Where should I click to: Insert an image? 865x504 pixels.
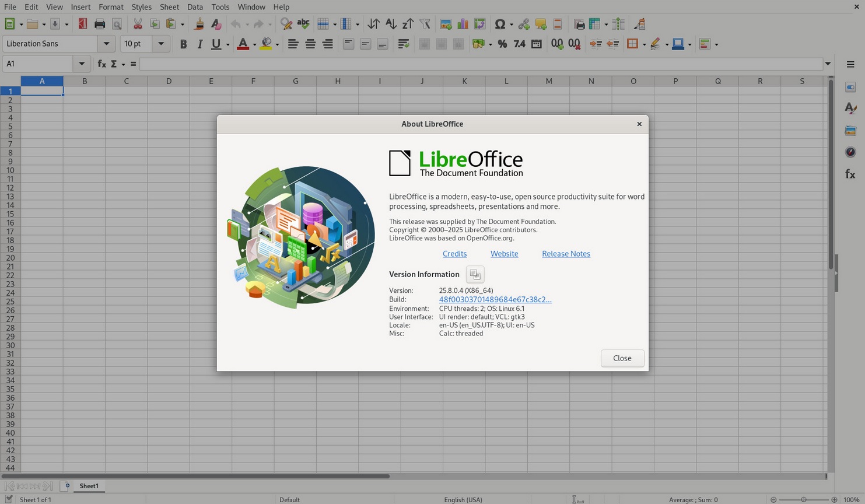pyautogui.click(x=446, y=24)
